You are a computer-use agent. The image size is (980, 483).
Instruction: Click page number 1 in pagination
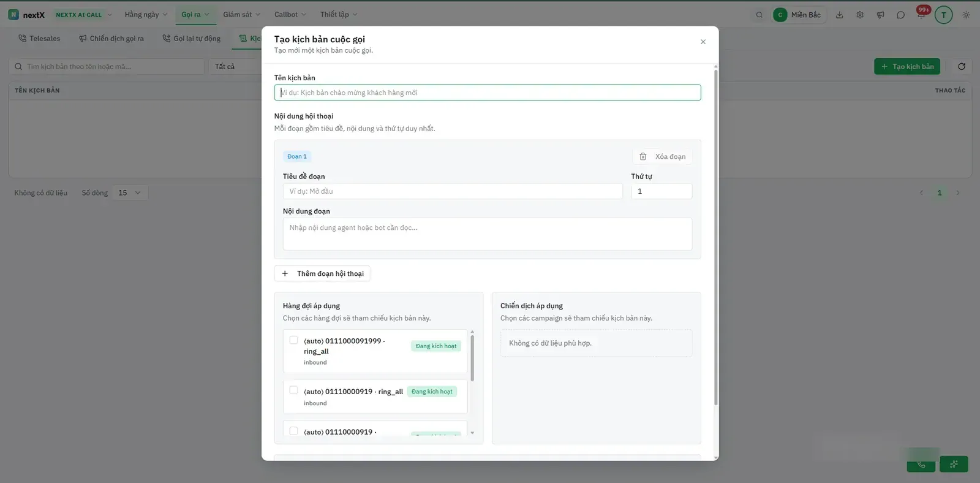click(x=940, y=193)
